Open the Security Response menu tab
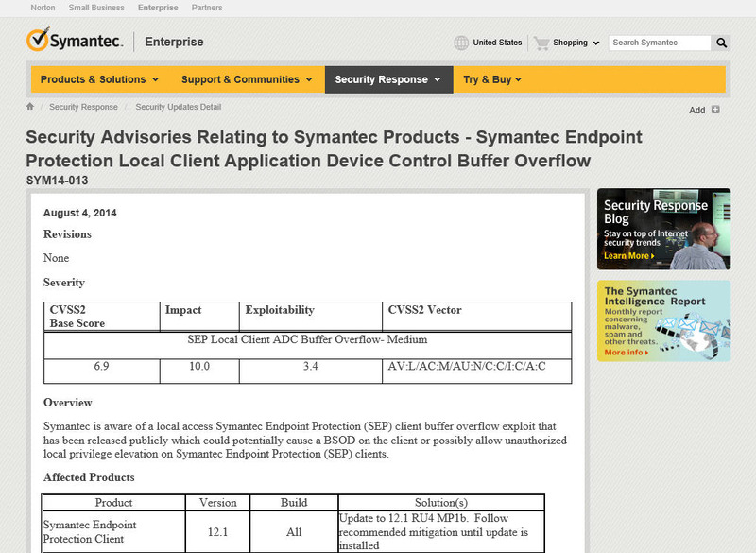Screen dimensions: 756x553 [387, 79]
